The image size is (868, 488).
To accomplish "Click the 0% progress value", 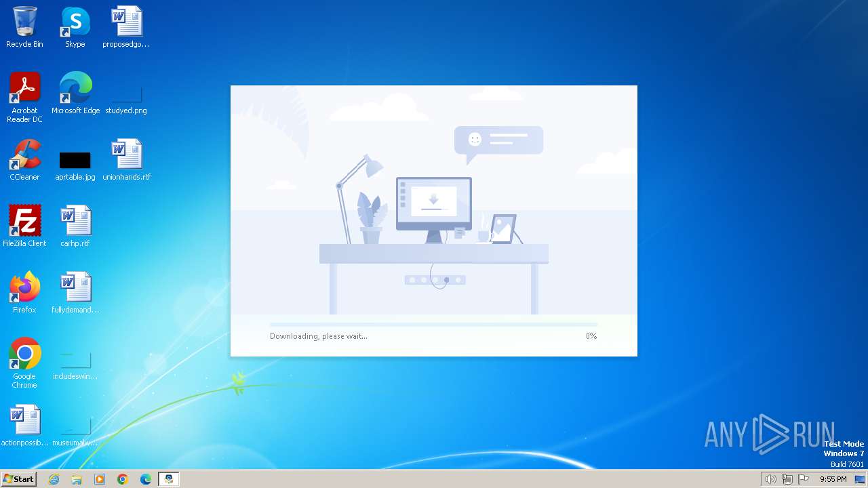I will pos(591,336).
